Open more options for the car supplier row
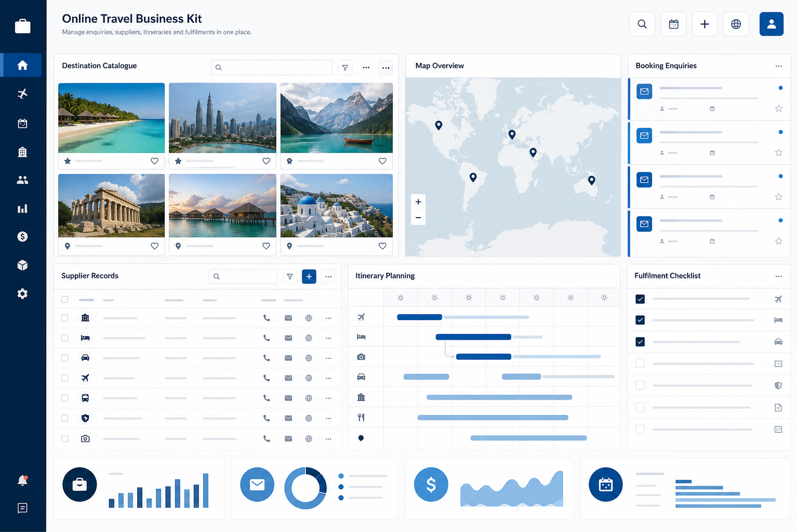This screenshot has width=798, height=532. pyautogui.click(x=328, y=358)
